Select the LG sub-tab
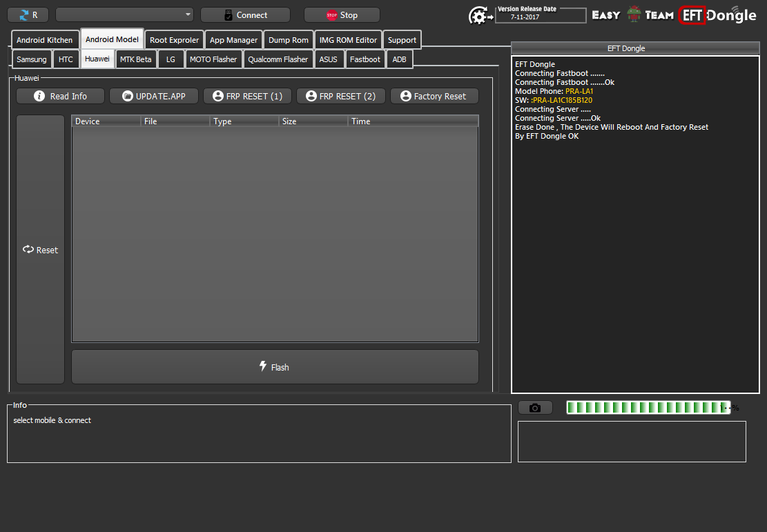This screenshot has height=532, width=767. [x=171, y=59]
